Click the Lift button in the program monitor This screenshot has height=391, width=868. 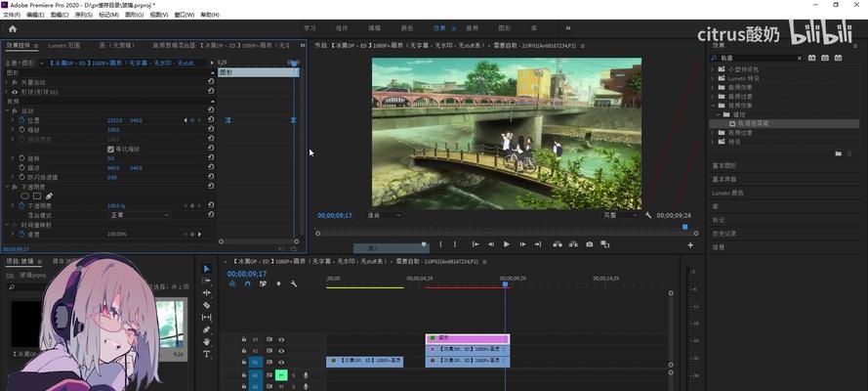(558, 244)
